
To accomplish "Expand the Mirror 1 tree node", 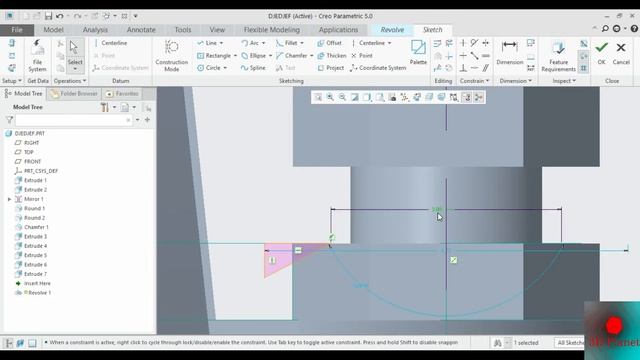I will [x=9, y=199].
